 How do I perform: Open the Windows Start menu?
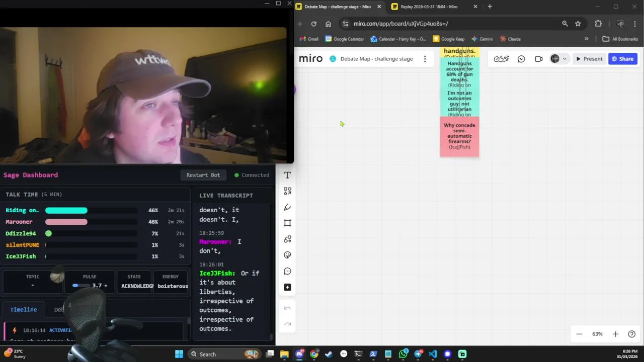pyautogui.click(x=179, y=354)
